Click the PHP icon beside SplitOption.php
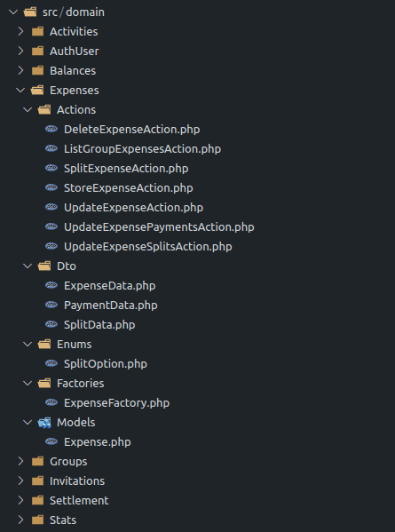Screen dimensions: 395x532 pos(51,364)
